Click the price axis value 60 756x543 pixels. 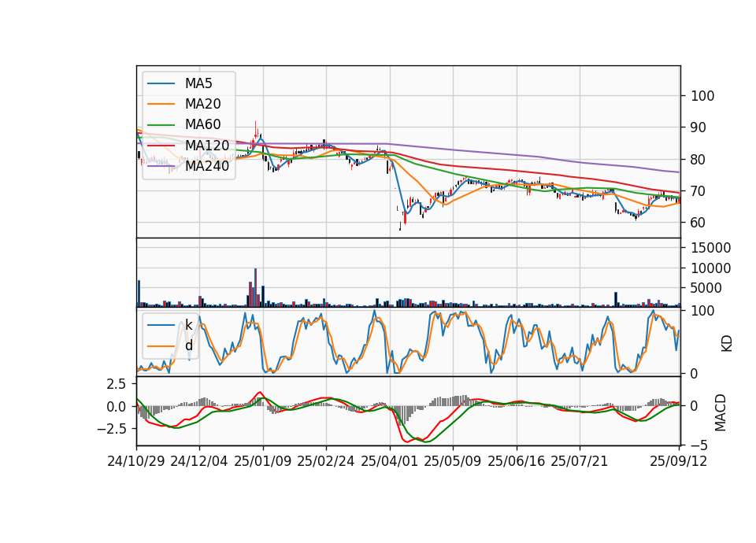coord(699,223)
